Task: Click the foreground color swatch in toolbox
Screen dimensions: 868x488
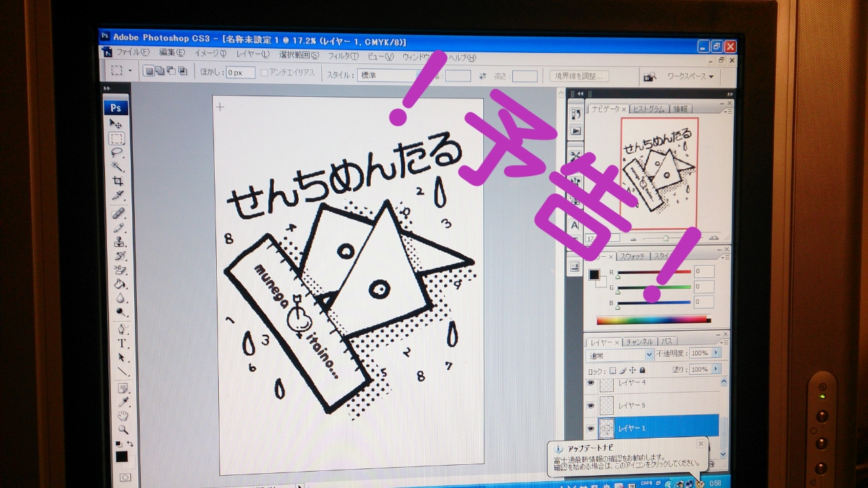Action: coord(121,456)
